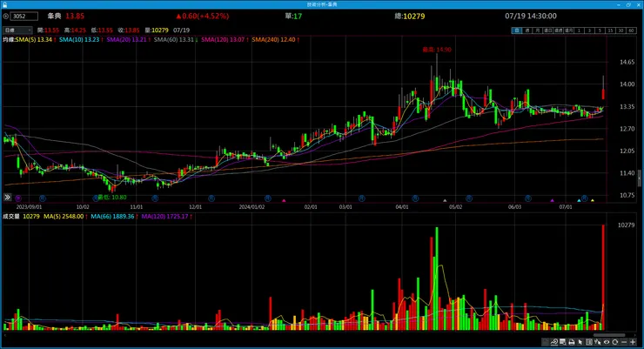
Task: Switch to 1-minute chart interval
Action: [x=579, y=30]
